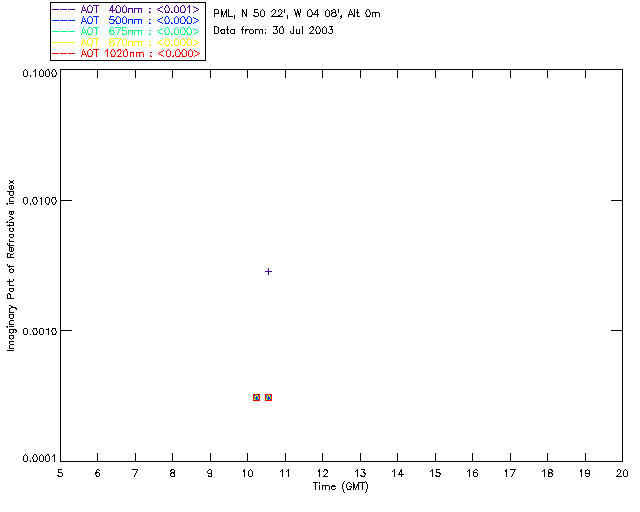
Task: Click the x-axis tick label 19
Action: coord(585,473)
